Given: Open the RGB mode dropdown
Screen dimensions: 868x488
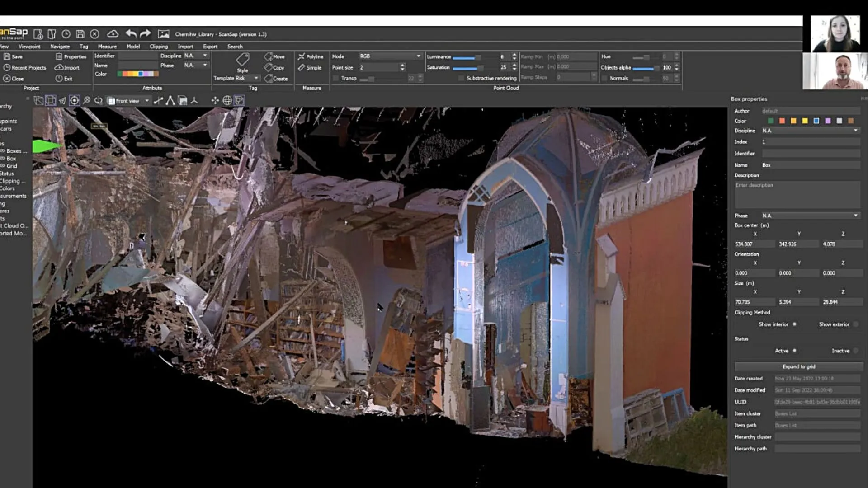Looking at the screenshot, I should [417, 56].
